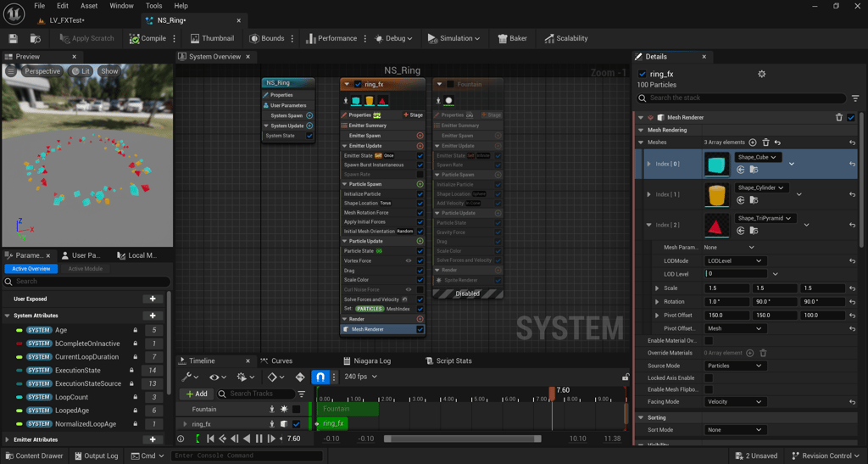Add element to Meshes array
This screenshot has height=464, width=868.
pyautogui.click(x=753, y=143)
